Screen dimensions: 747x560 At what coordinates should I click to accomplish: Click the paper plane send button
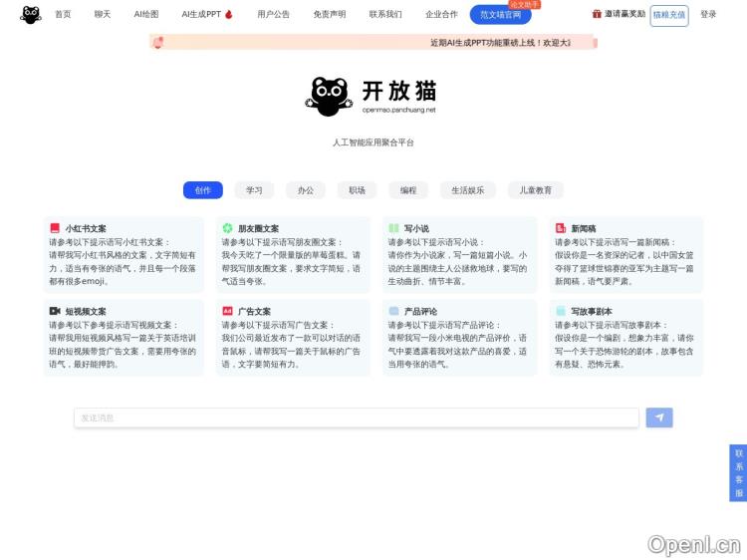pyautogui.click(x=659, y=418)
